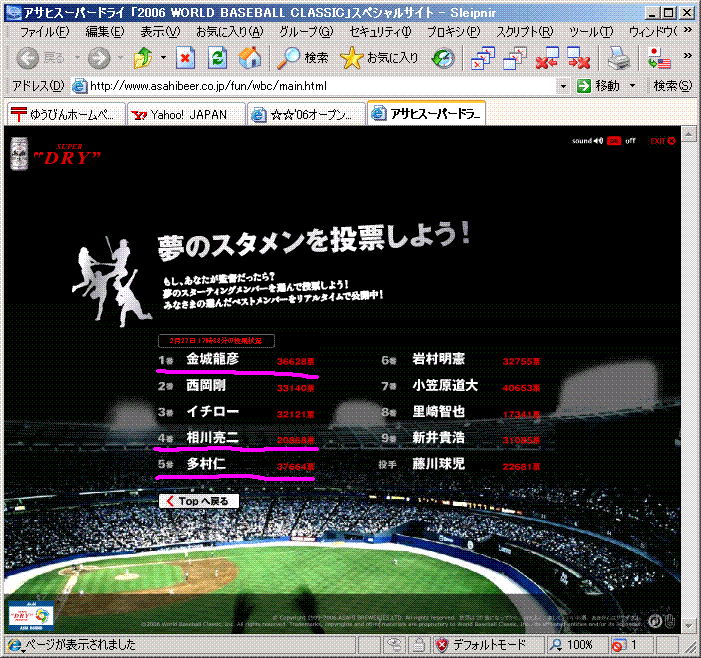Click the zoom magnifier in status bar
701x658 pixels.
[556, 645]
